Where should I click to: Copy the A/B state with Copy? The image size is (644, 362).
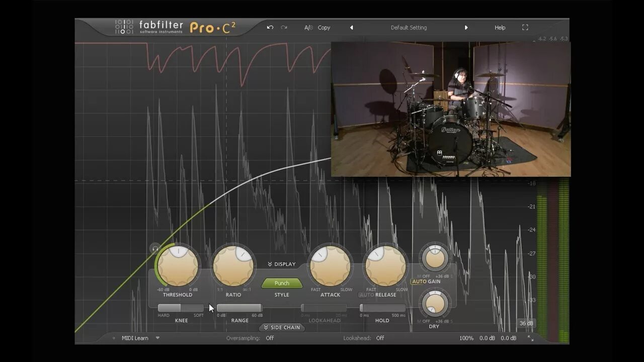(x=324, y=28)
